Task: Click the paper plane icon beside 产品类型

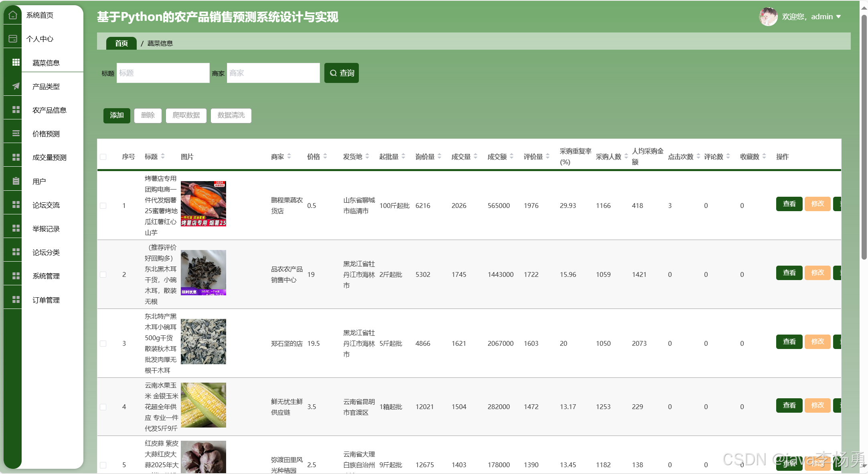Action: click(16, 86)
